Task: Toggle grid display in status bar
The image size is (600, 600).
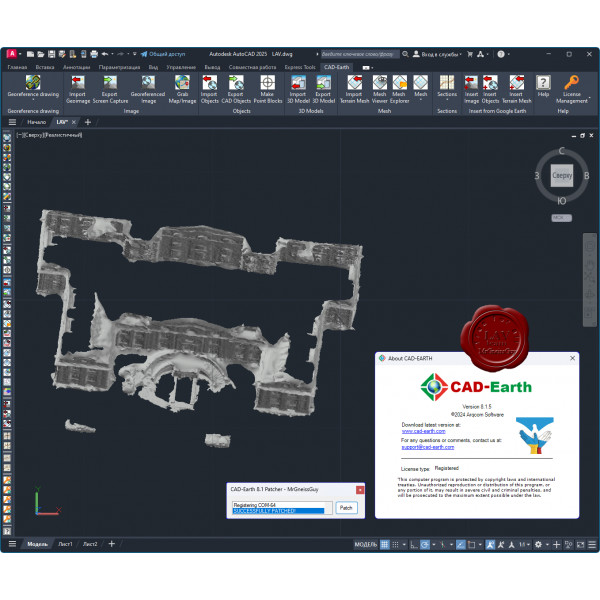Action: (x=385, y=544)
